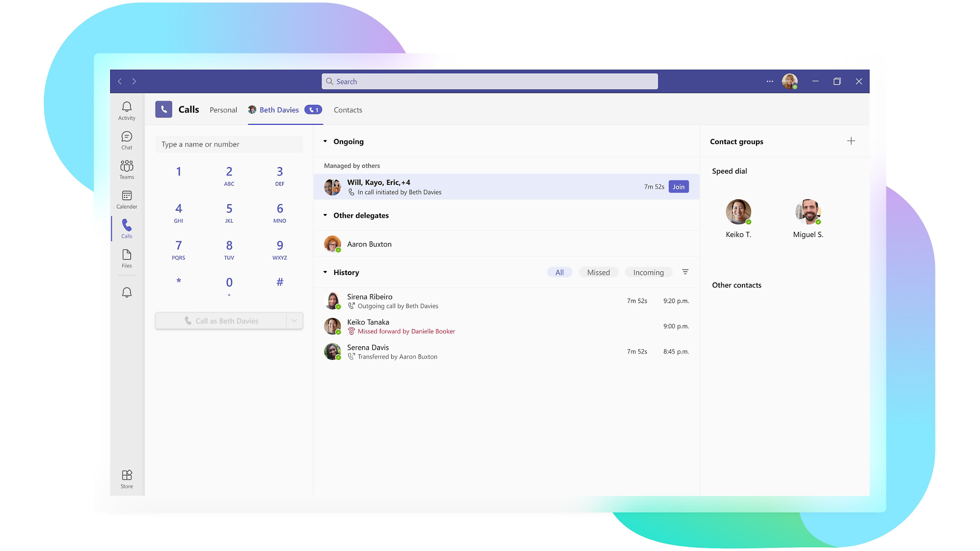Filter call history by Missed

pyautogui.click(x=598, y=272)
